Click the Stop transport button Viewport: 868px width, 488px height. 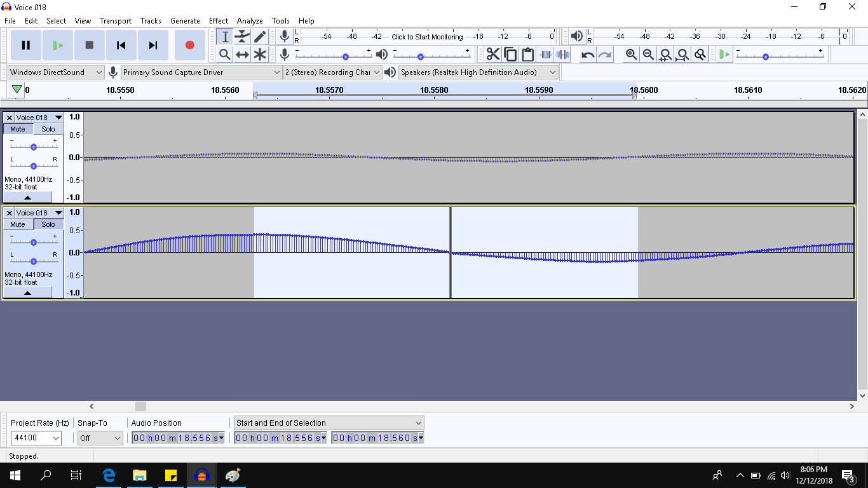pos(90,45)
